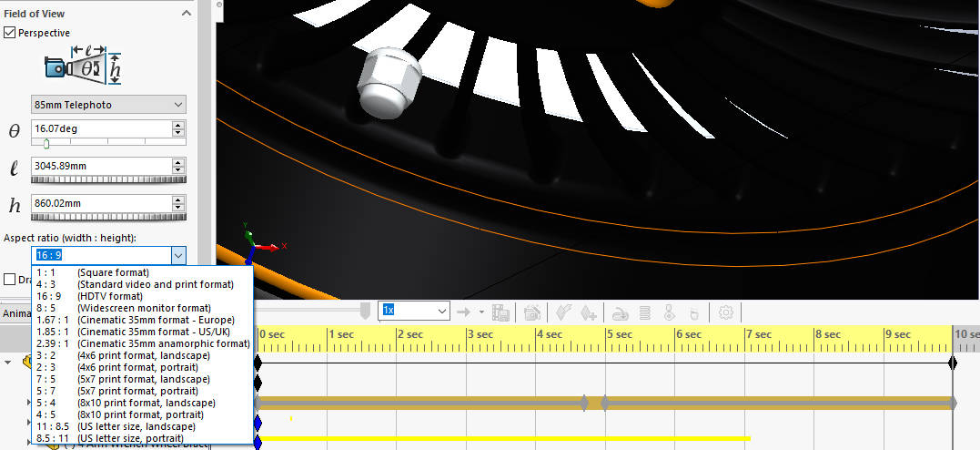Screen dimensions: 980x450
Task: Click the Motion Study Properties gear icon
Action: [x=725, y=312]
